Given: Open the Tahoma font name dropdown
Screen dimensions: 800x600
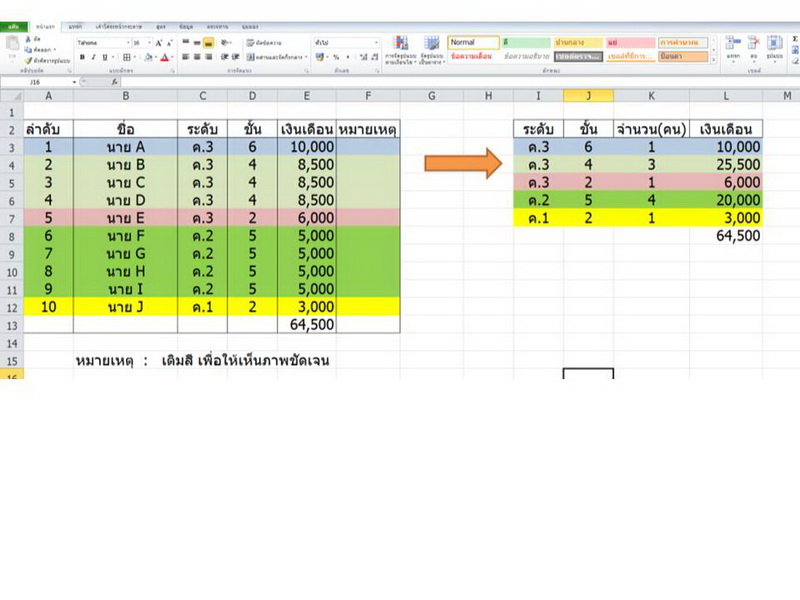Looking at the screenshot, I should (100, 41).
